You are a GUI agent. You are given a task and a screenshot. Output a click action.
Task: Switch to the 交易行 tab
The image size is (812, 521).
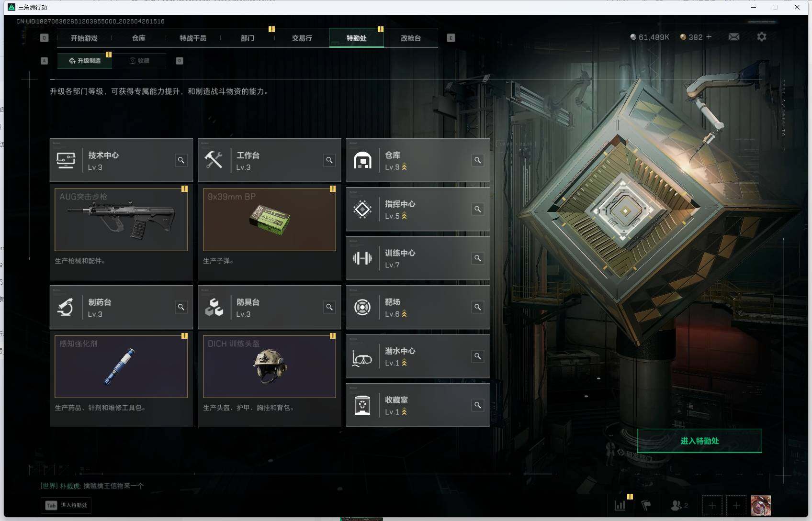[302, 38]
